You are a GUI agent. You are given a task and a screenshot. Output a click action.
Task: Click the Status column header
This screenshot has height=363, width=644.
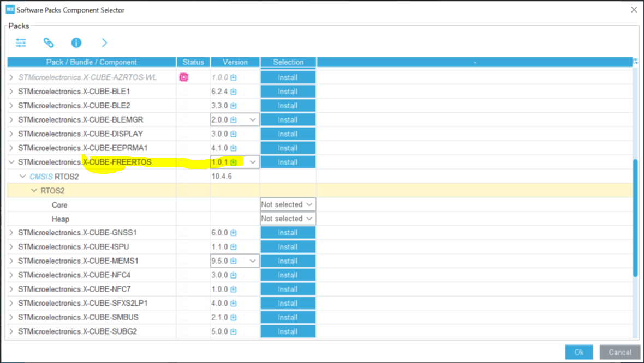coord(193,62)
